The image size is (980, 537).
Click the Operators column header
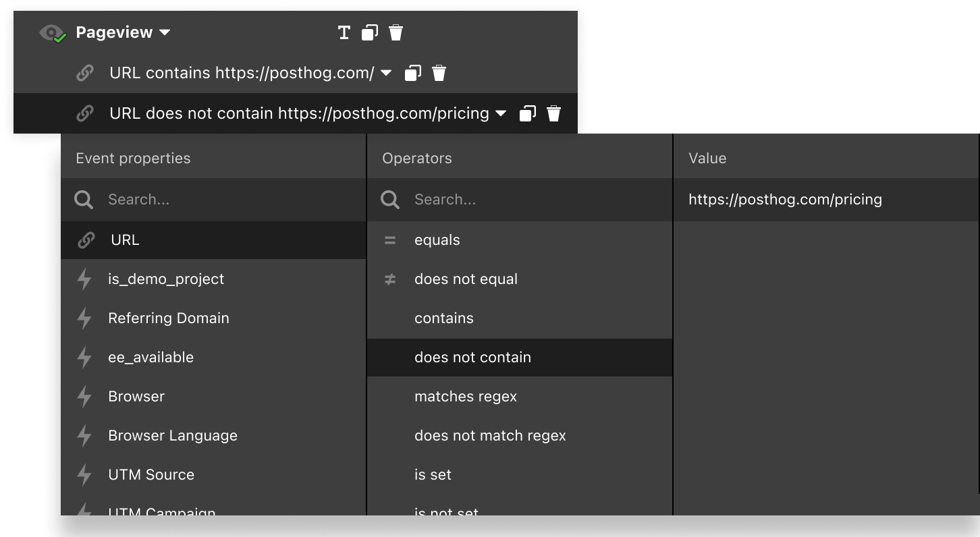click(x=416, y=159)
